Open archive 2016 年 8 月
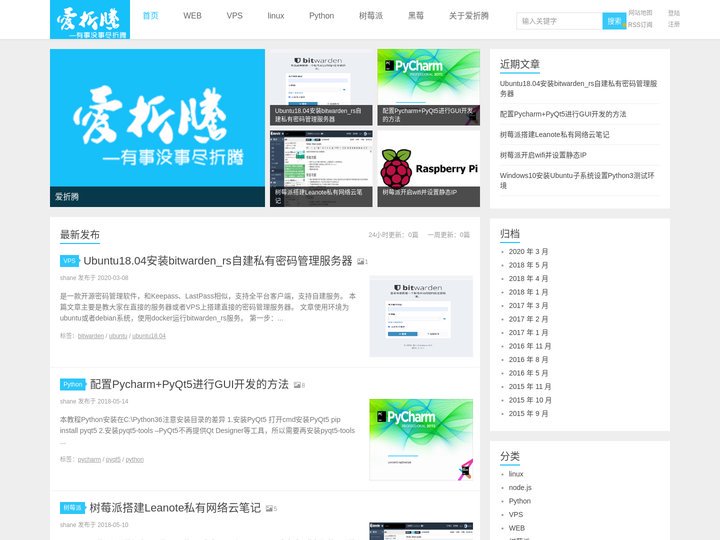Image resolution: width=720 pixels, height=540 pixels. [528, 360]
